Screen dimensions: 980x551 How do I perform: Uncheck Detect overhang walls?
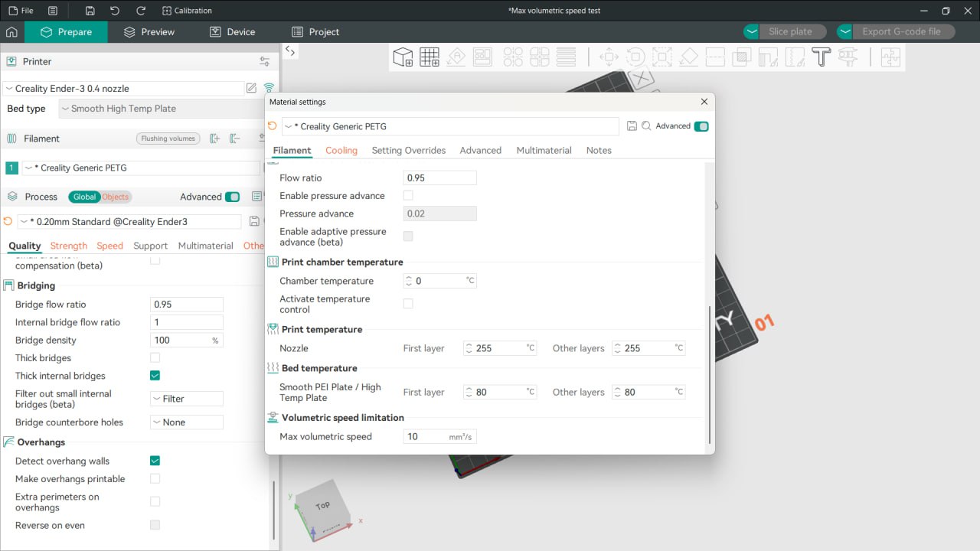[x=155, y=461]
